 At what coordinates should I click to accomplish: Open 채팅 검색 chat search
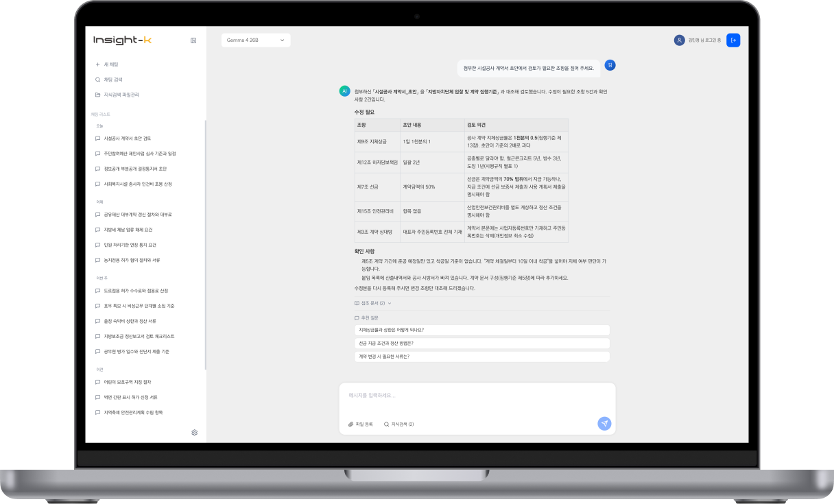(x=113, y=80)
